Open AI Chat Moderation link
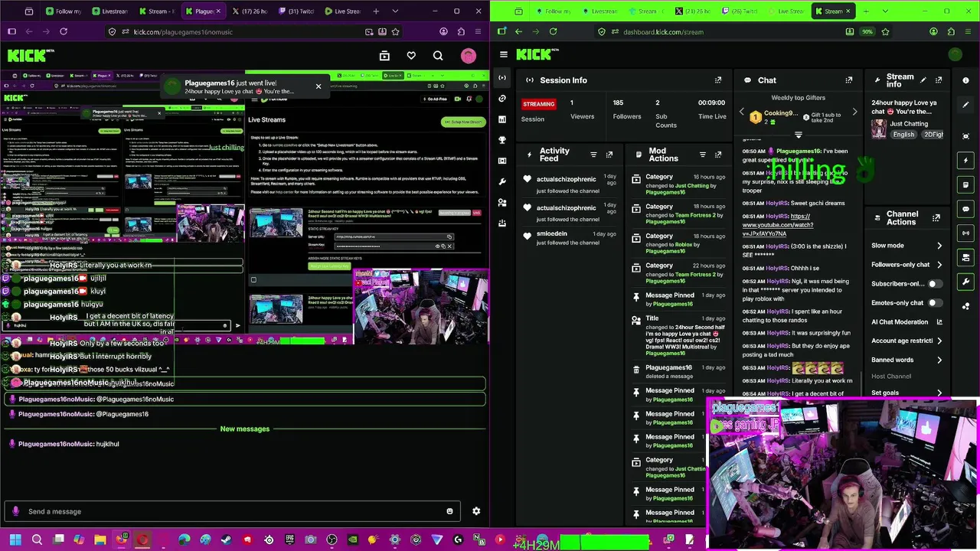 (x=907, y=322)
